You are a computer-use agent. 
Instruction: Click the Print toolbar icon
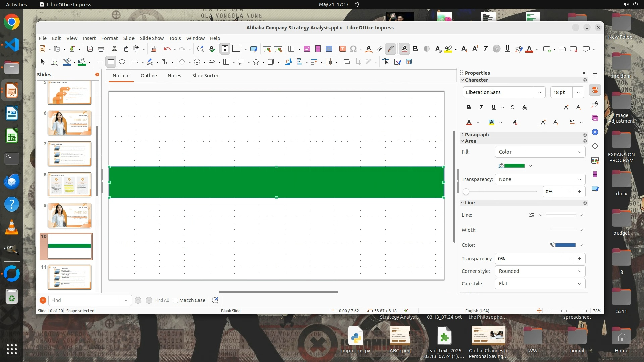101,49
